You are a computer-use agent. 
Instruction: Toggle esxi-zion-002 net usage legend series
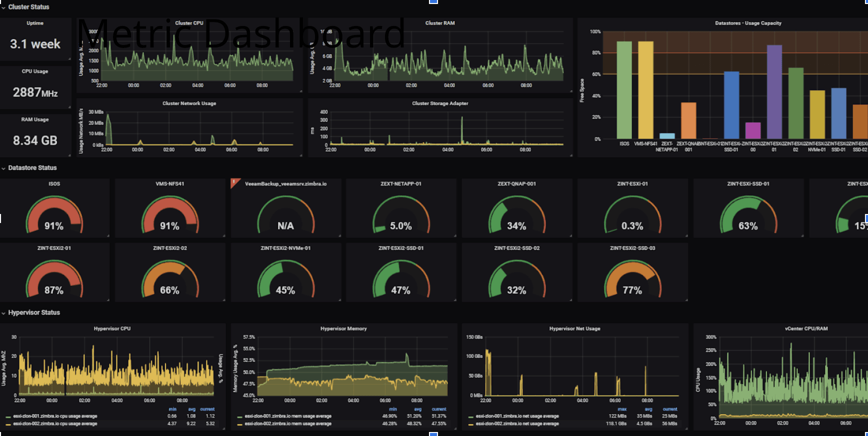pos(517,423)
